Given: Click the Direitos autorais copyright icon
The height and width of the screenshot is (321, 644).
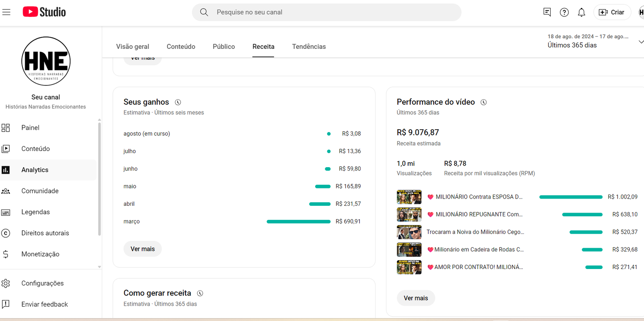Looking at the screenshot, I should tap(6, 233).
